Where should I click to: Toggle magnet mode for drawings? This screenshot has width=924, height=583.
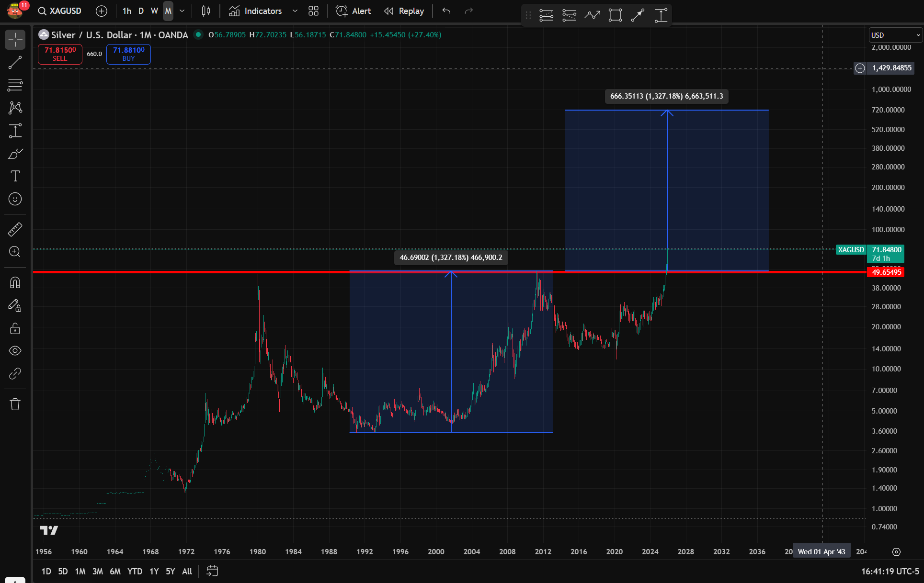pos(15,283)
